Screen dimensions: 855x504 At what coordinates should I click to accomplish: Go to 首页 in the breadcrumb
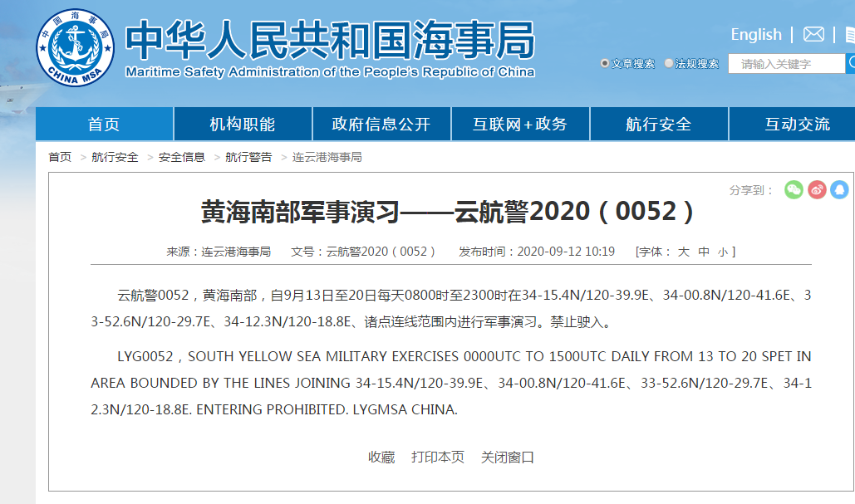pyautogui.click(x=60, y=157)
